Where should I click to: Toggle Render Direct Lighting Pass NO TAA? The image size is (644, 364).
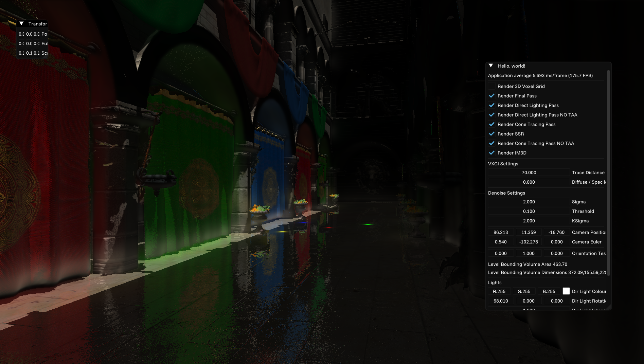click(x=492, y=115)
